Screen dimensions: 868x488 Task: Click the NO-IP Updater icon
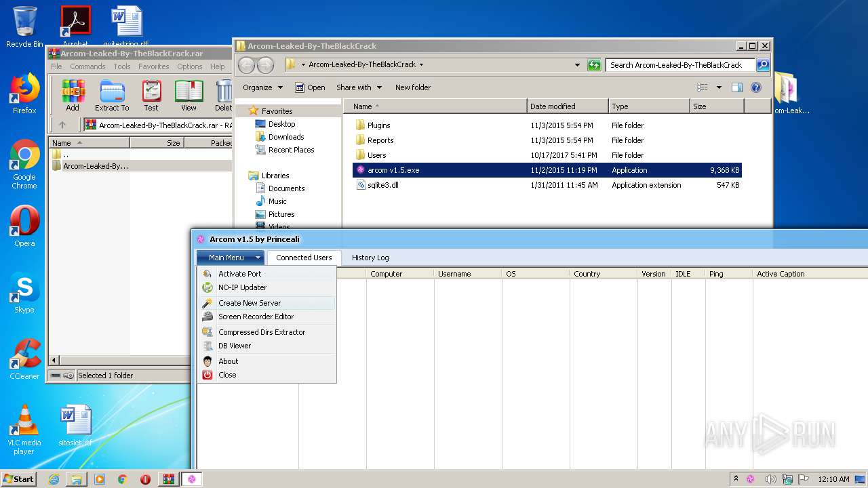point(208,287)
